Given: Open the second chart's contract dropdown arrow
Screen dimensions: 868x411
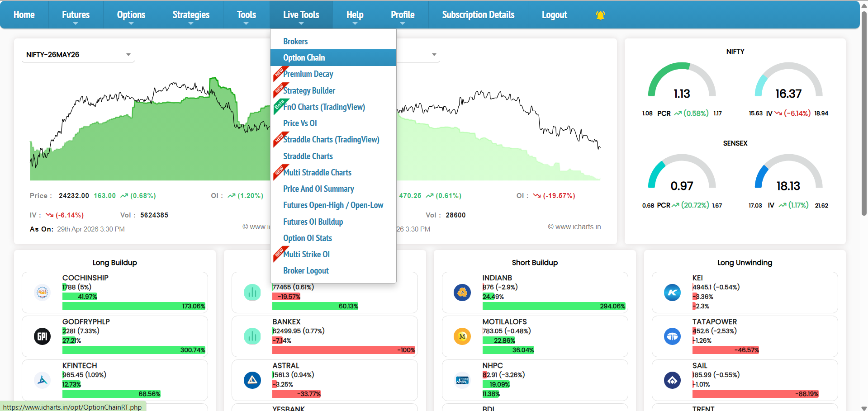Looking at the screenshot, I should 434,55.
